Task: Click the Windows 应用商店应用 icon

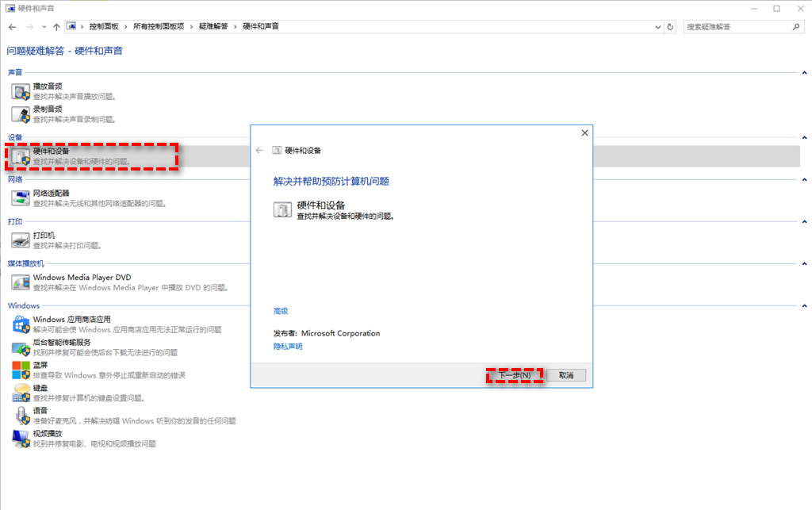Action: (20, 324)
